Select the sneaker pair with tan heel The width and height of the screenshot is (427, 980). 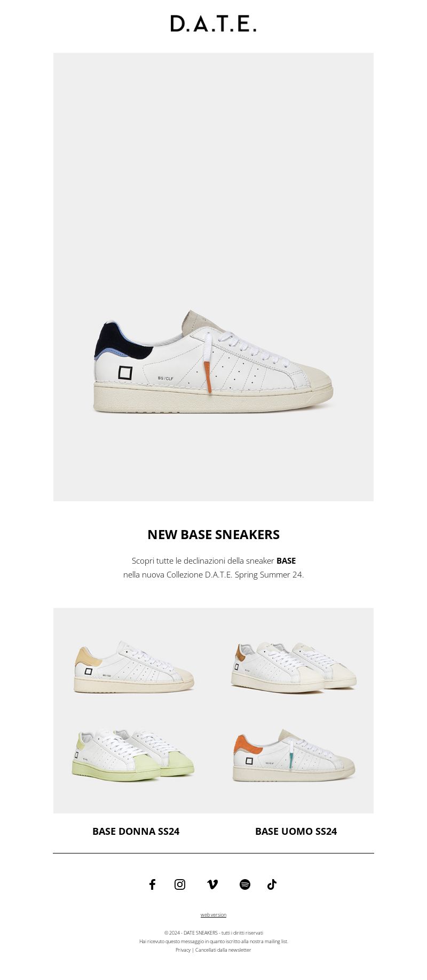tap(294, 667)
